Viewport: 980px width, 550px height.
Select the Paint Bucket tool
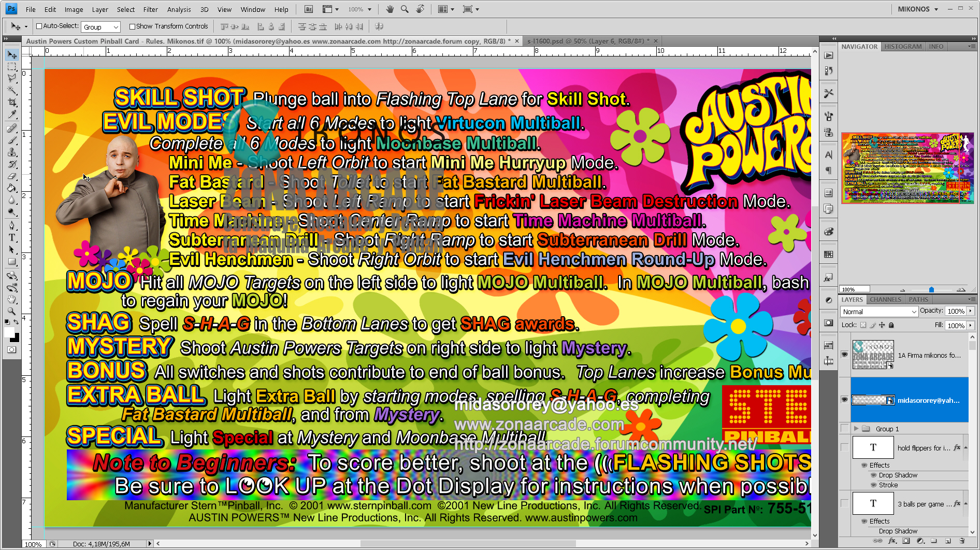click(12, 188)
